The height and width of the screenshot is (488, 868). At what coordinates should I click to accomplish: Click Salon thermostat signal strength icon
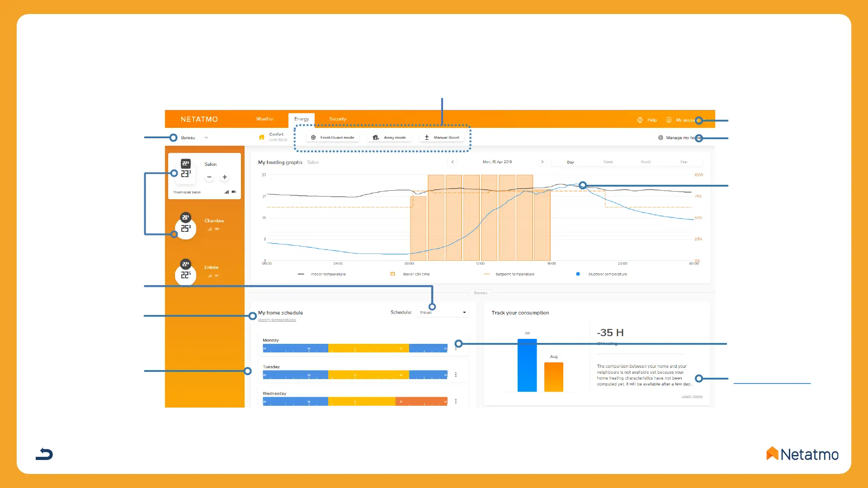(226, 192)
